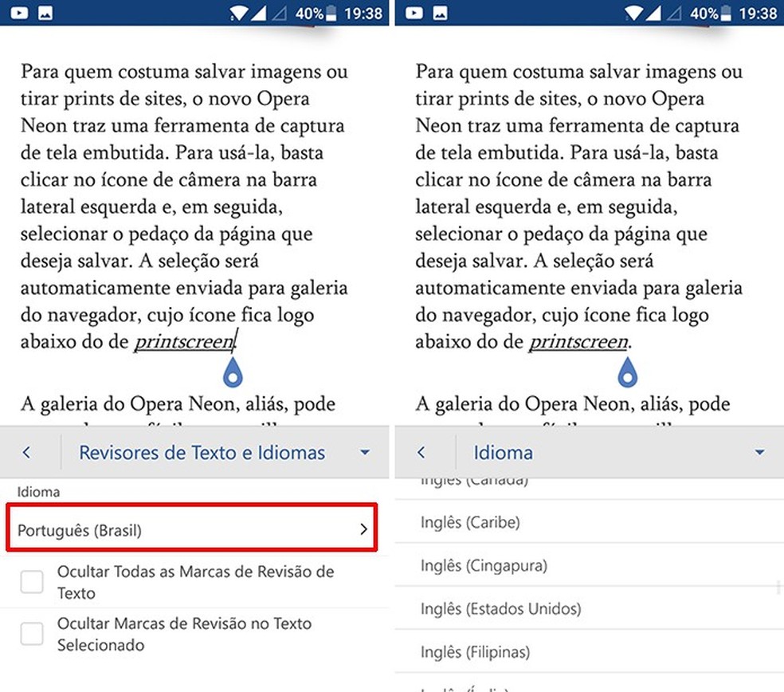Click the gallery notification icon in status bar
The image size is (784, 692).
(45, 12)
